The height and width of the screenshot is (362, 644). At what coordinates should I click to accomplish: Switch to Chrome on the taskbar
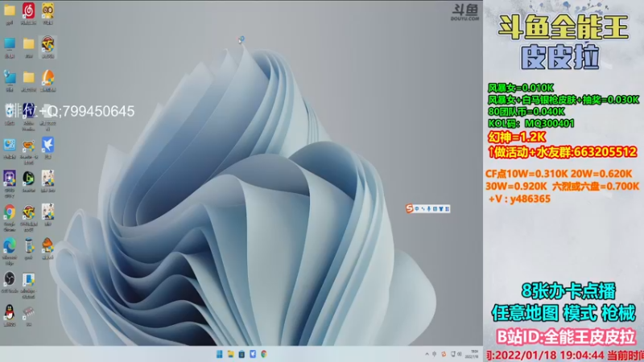[x=264, y=354]
